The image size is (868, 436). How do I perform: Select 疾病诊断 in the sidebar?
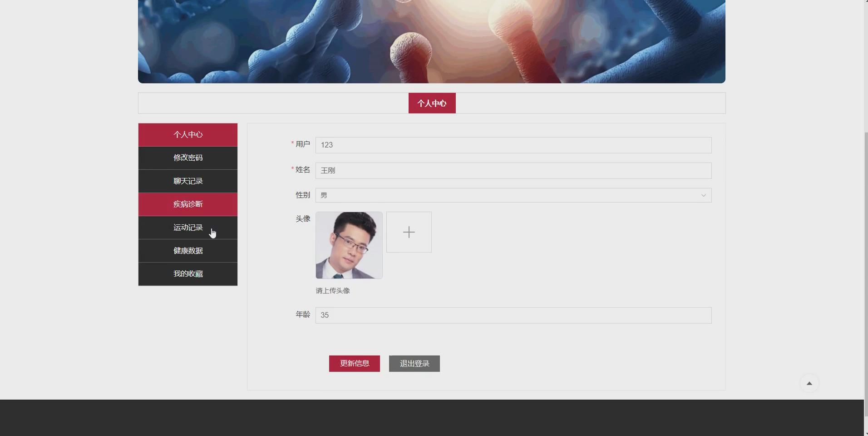(188, 204)
